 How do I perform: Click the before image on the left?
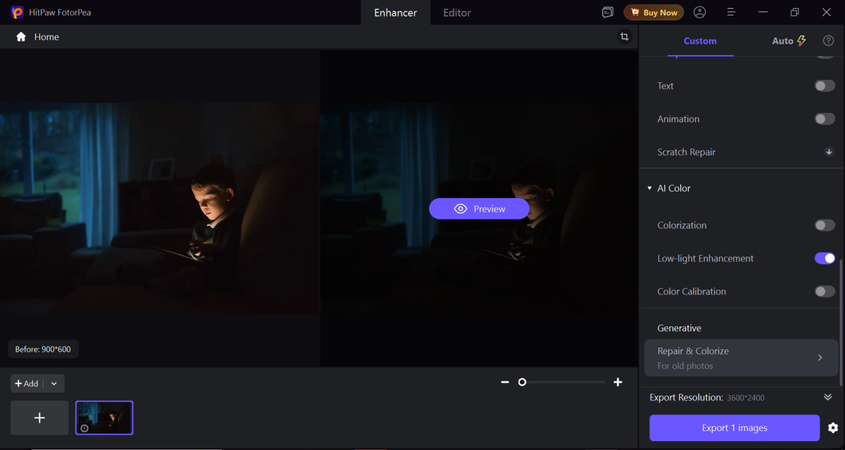pyautogui.click(x=160, y=209)
